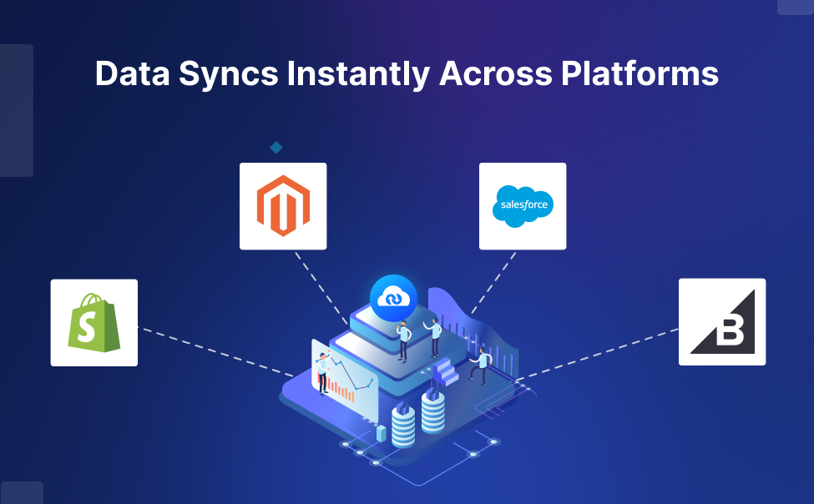Viewport: 814px width, 504px height.
Task: Click the Shopify shopping bag logo
Action: [94, 323]
